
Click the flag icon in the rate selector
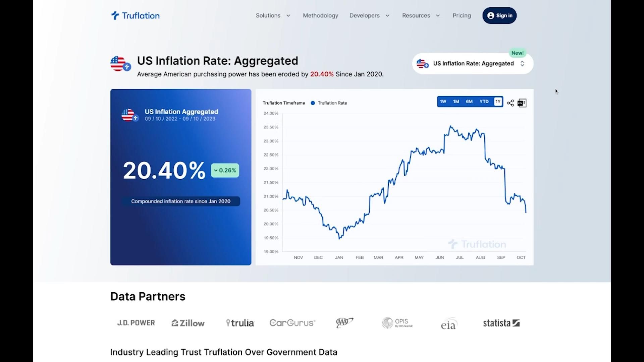pos(423,63)
